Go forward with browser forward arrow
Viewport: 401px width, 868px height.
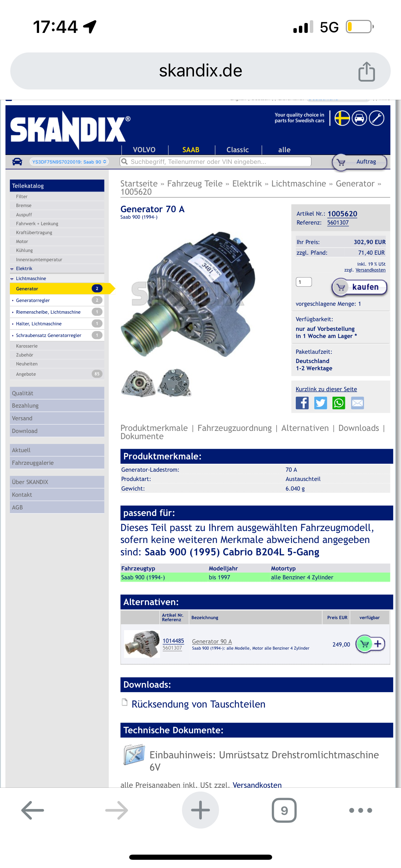[117, 810]
